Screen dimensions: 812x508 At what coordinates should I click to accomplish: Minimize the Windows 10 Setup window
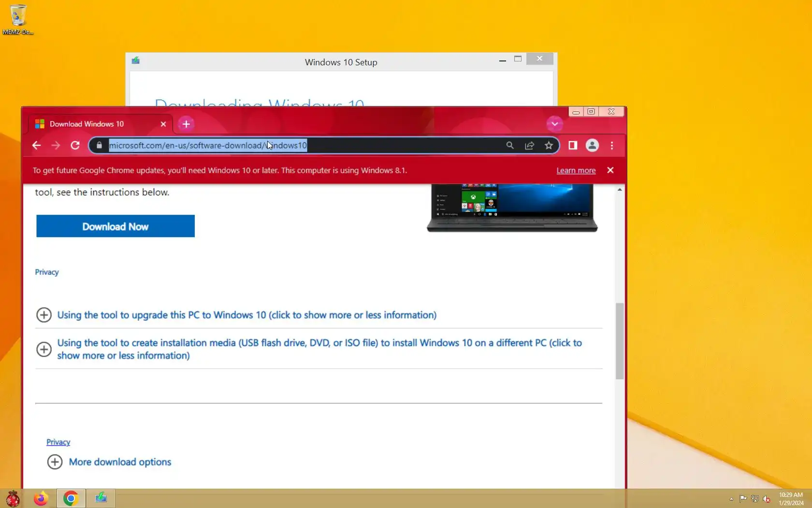coord(503,60)
